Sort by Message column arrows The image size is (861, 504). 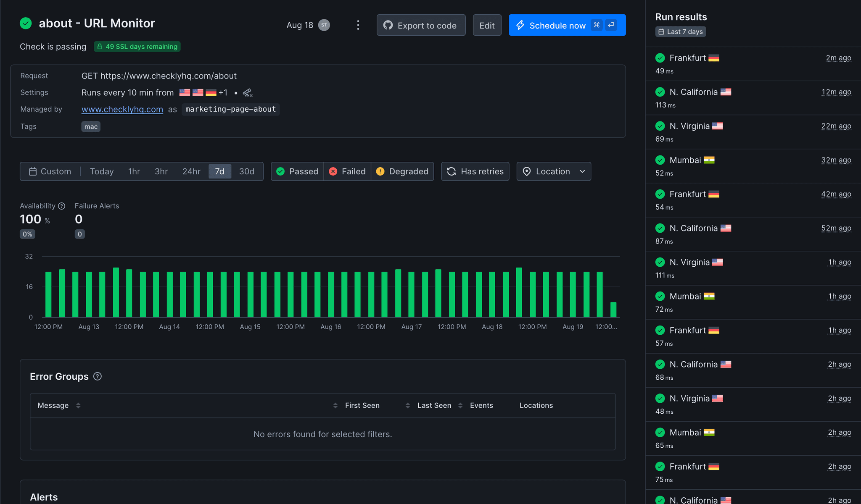[x=78, y=405]
